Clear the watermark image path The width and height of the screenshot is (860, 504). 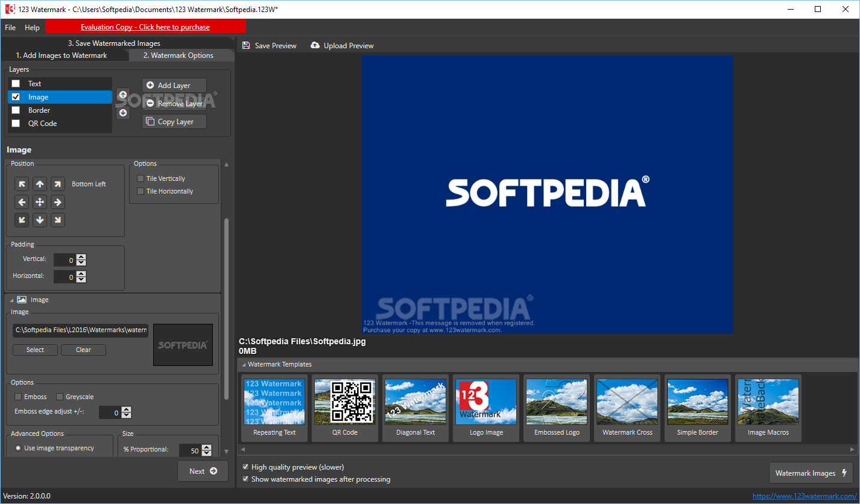click(x=83, y=350)
